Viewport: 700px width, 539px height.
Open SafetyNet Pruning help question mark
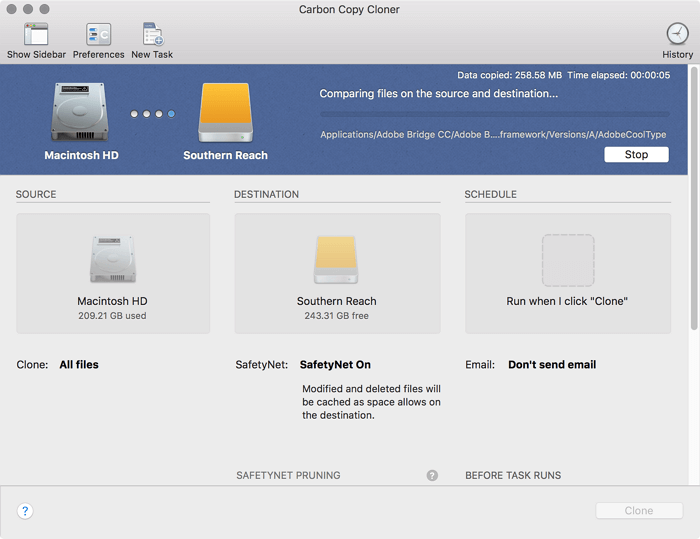(432, 476)
